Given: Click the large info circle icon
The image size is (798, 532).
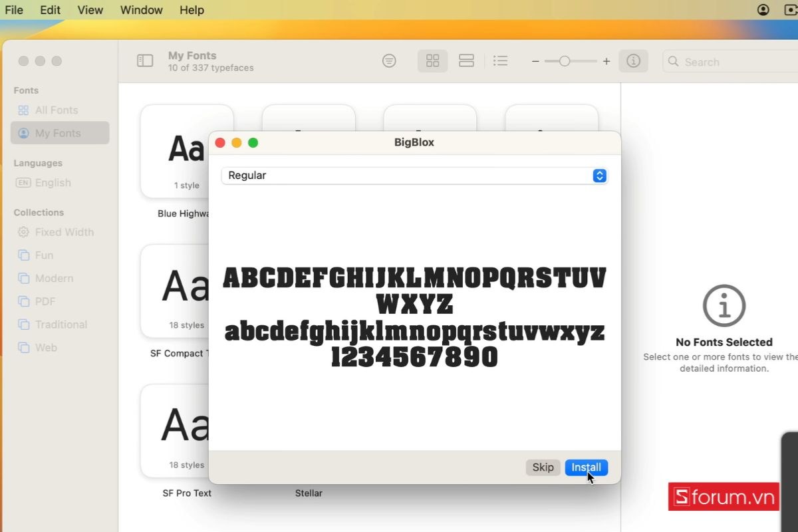Looking at the screenshot, I should coord(724,305).
